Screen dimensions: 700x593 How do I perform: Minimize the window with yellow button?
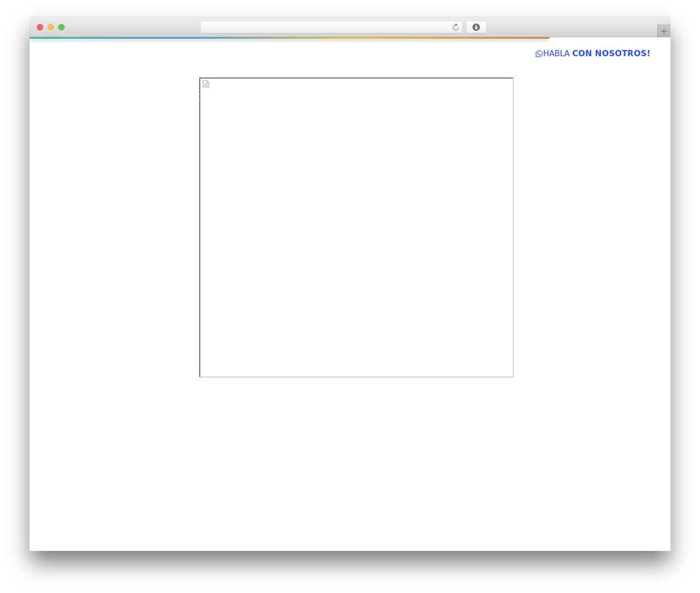tap(50, 27)
